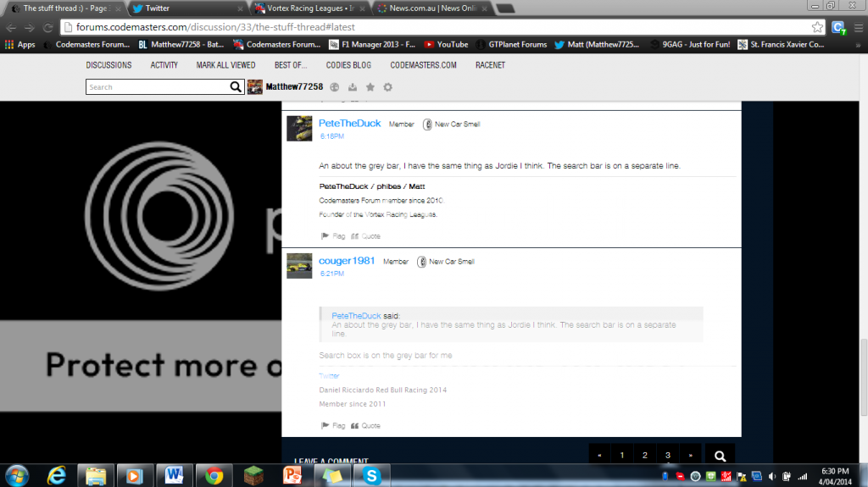Click Chrome back navigation arrow
Screen dimensions: 868x487
click(11, 27)
